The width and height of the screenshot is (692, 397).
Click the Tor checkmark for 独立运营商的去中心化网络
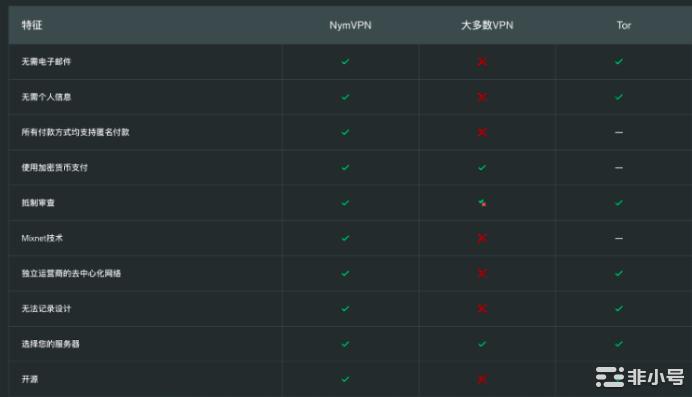619,273
